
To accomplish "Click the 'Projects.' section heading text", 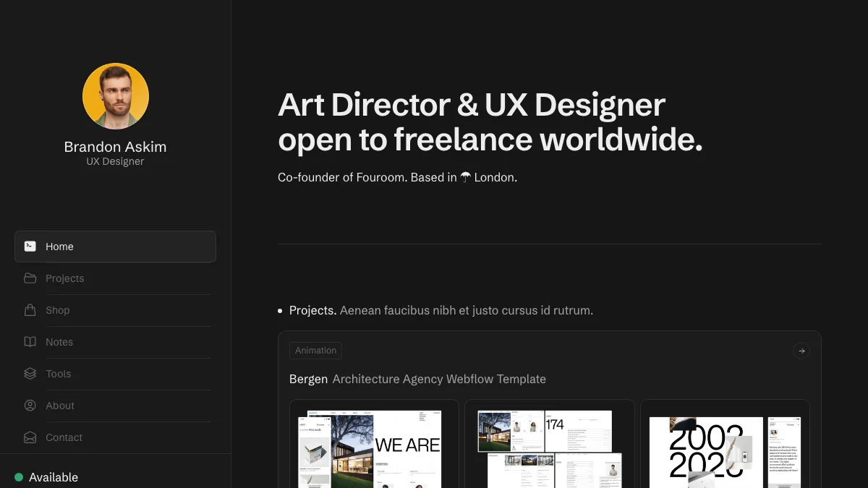I will (x=313, y=310).
